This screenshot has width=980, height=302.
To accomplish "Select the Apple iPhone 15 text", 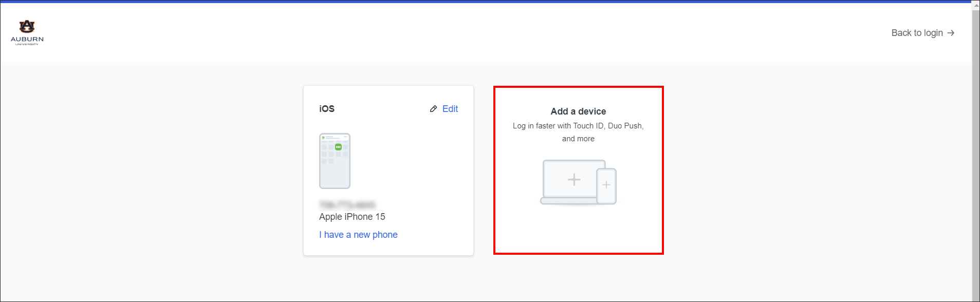I will pyautogui.click(x=352, y=217).
